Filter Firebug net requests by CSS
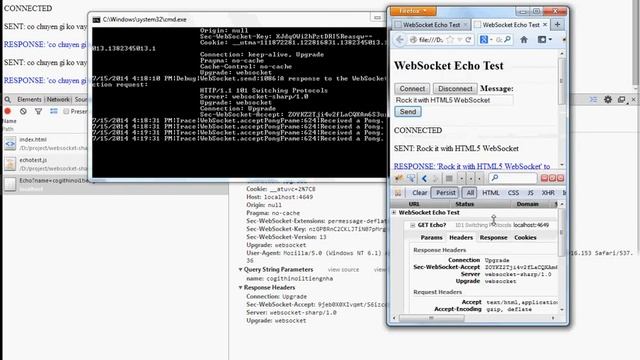 pos(513,193)
